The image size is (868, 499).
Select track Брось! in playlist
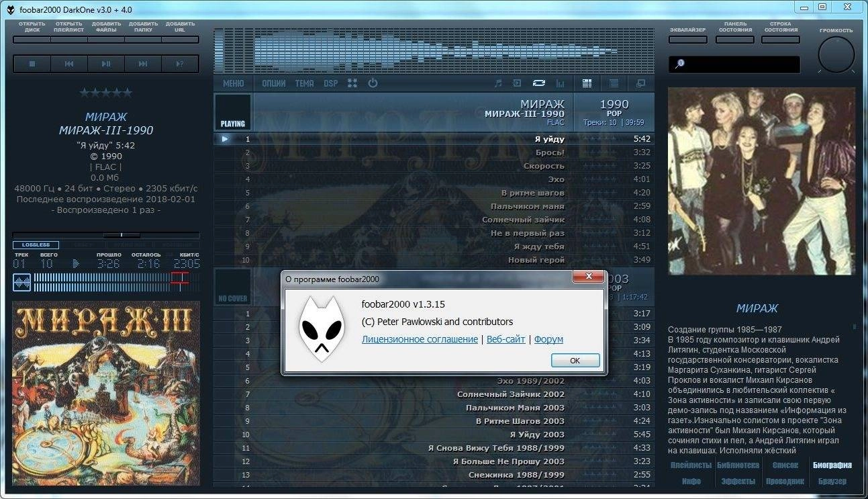(x=434, y=152)
